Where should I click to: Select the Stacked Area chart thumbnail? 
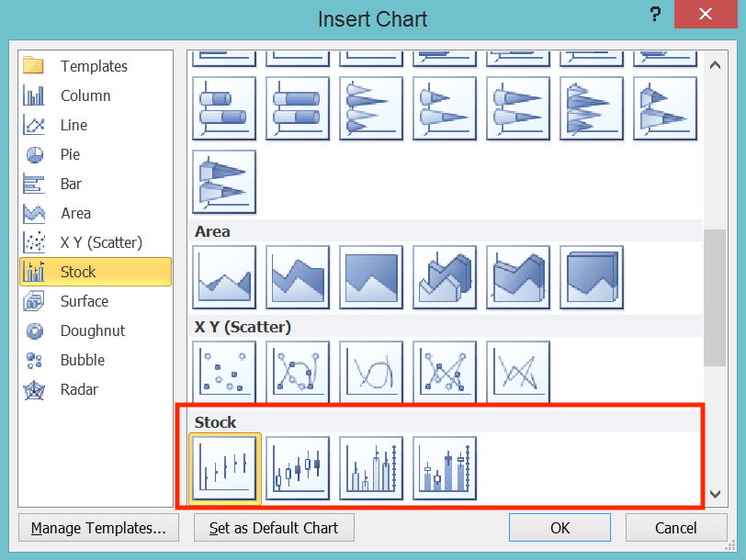pyautogui.click(x=298, y=277)
